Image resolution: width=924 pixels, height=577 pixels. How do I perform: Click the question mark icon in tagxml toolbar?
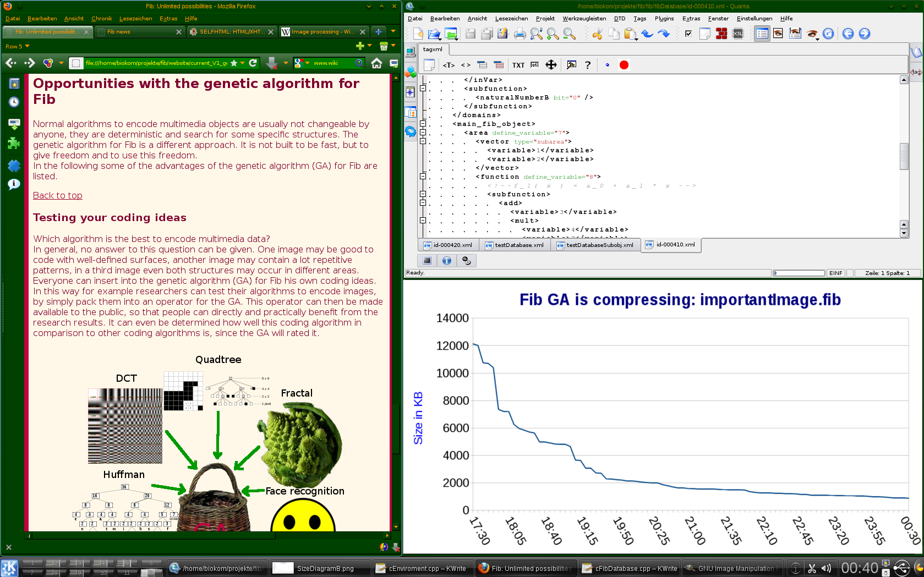point(588,65)
